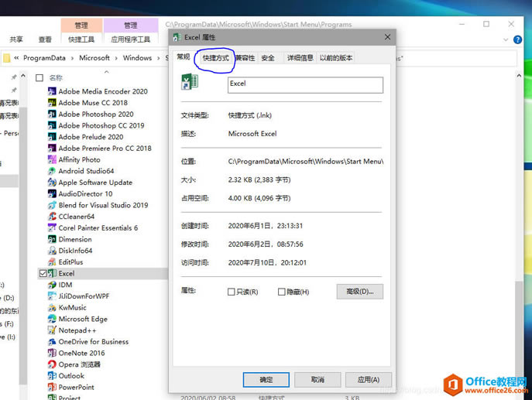The image size is (532, 400).
Task: Open the 兼容性 tab
Action: point(245,58)
